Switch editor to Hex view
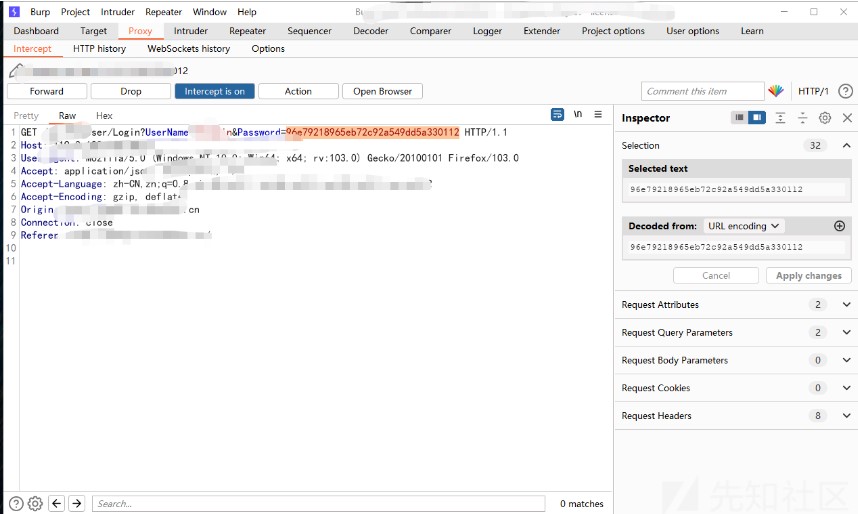Image resolution: width=858 pixels, height=514 pixels. coord(104,115)
